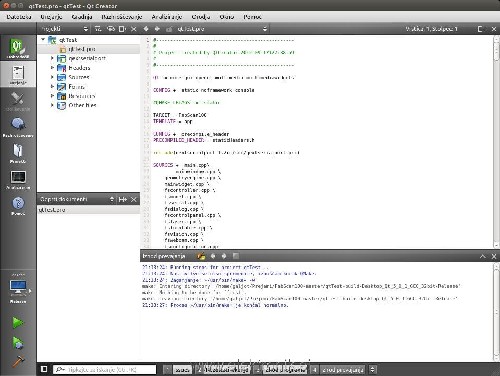The width and height of the screenshot is (500, 376).
Task: Open the Orodja menu
Action: coord(201,17)
